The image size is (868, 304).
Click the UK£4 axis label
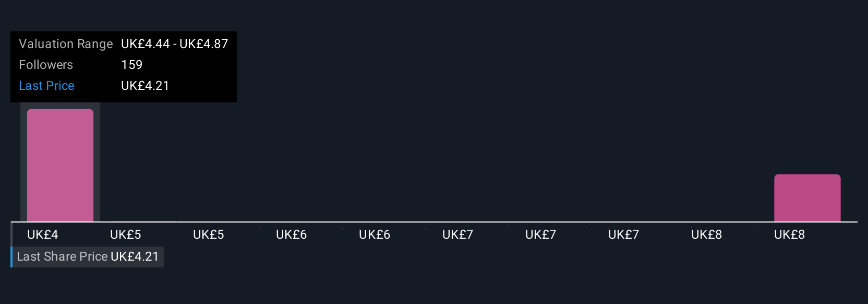pyautogui.click(x=43, y=235)
